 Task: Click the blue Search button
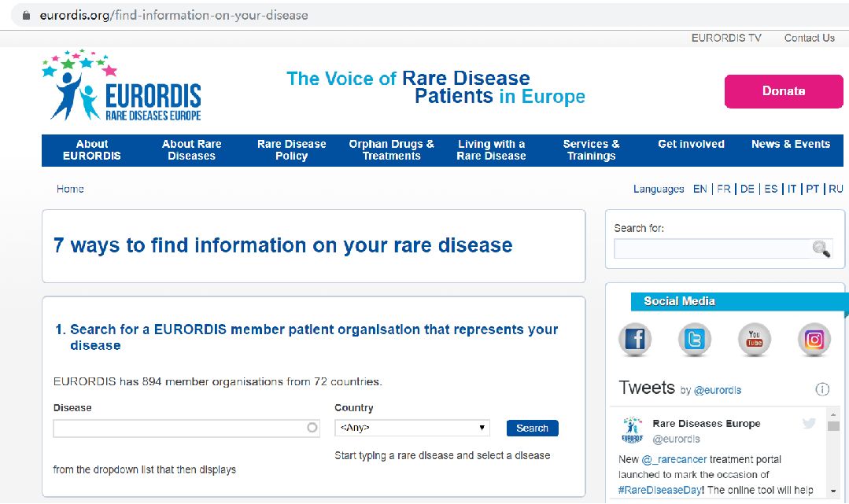pos(532,428)
